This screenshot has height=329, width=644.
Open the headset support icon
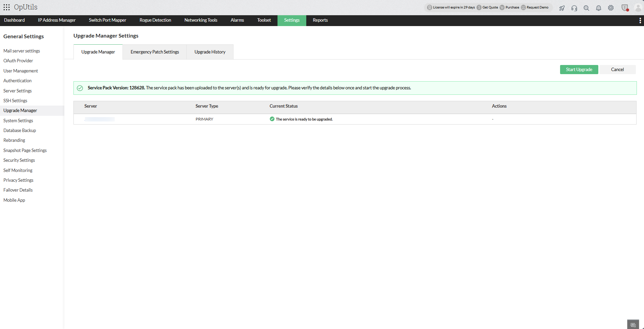(574, 8)
